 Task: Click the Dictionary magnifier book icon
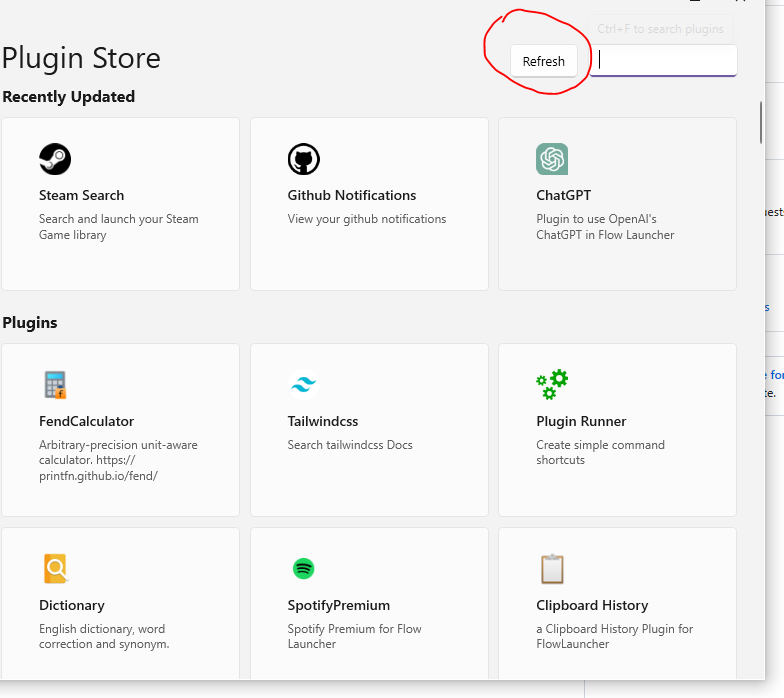click(56, 568)
